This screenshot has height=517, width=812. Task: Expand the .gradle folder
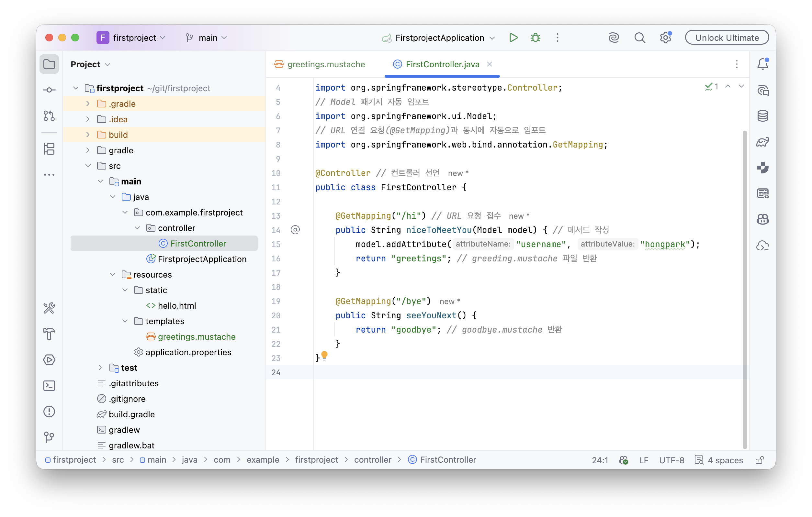click(88, 104)
